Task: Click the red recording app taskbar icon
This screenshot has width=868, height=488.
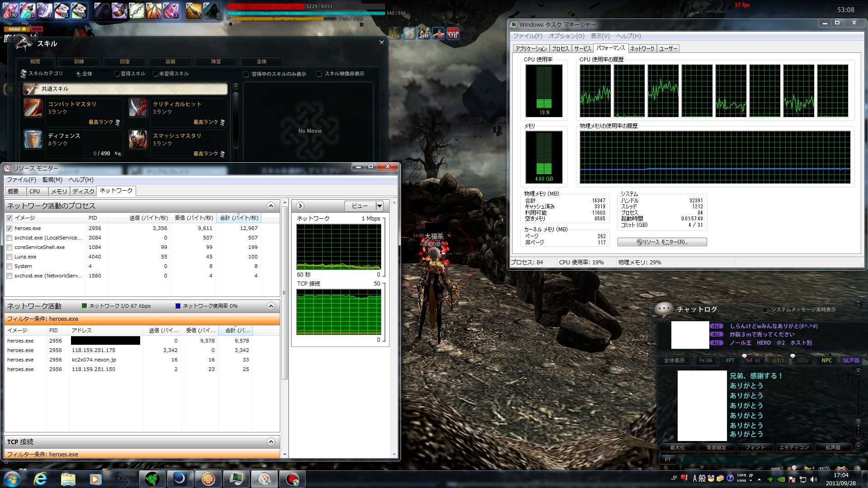Action: click(292, 479)
